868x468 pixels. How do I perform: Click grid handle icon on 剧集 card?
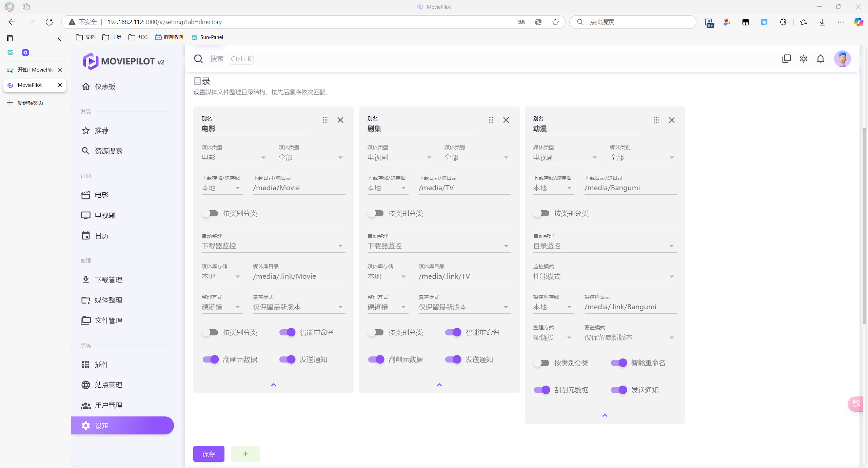coord(491,120)
